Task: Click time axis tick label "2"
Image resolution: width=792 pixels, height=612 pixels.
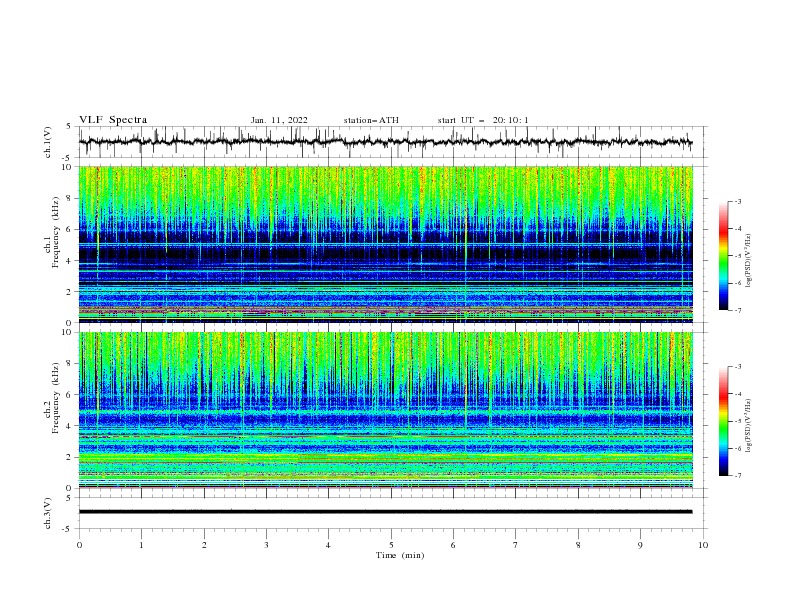Action: click(204, 545)
